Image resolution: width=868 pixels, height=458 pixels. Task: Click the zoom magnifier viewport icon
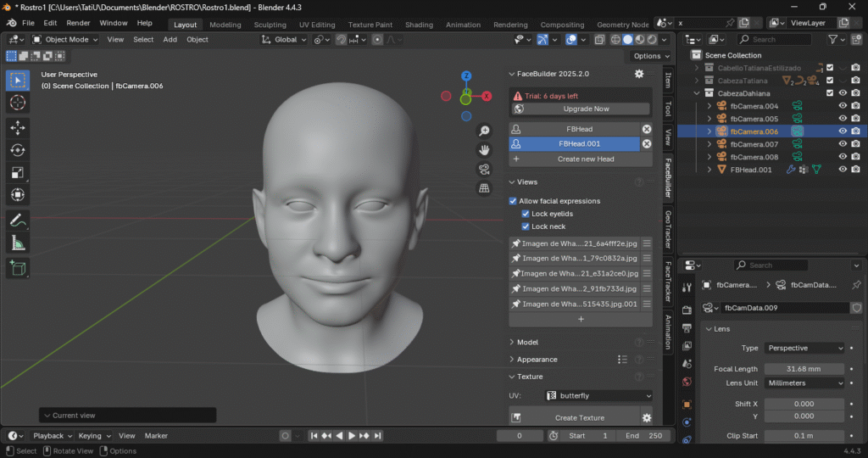coord(484,131)
